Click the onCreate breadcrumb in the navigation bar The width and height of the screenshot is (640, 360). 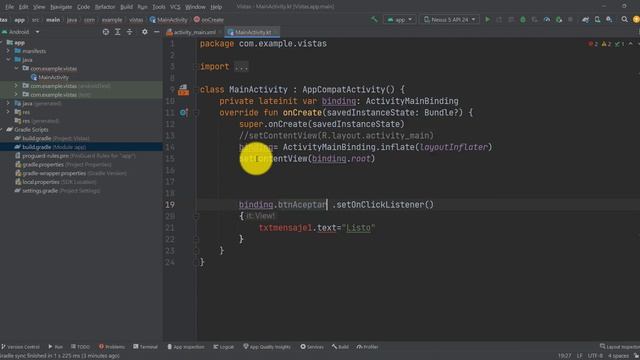pos(209,20)
